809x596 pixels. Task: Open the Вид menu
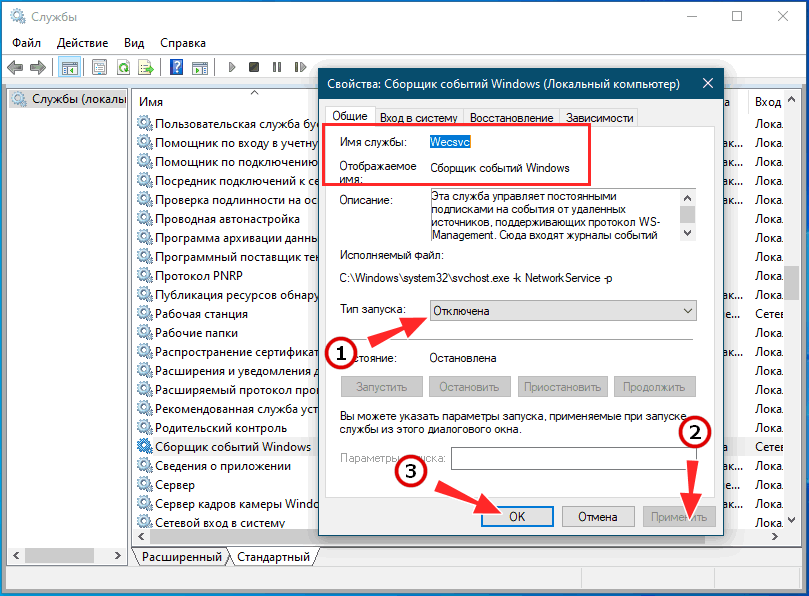134,43
